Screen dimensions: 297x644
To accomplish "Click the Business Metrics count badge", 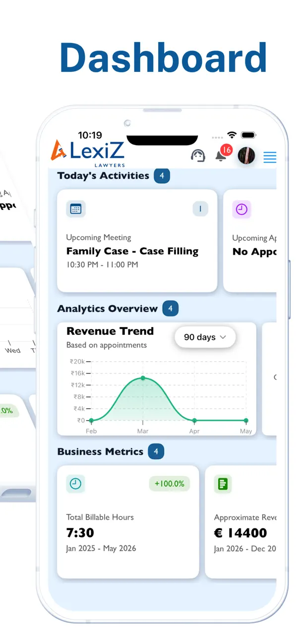I will 156,452.
